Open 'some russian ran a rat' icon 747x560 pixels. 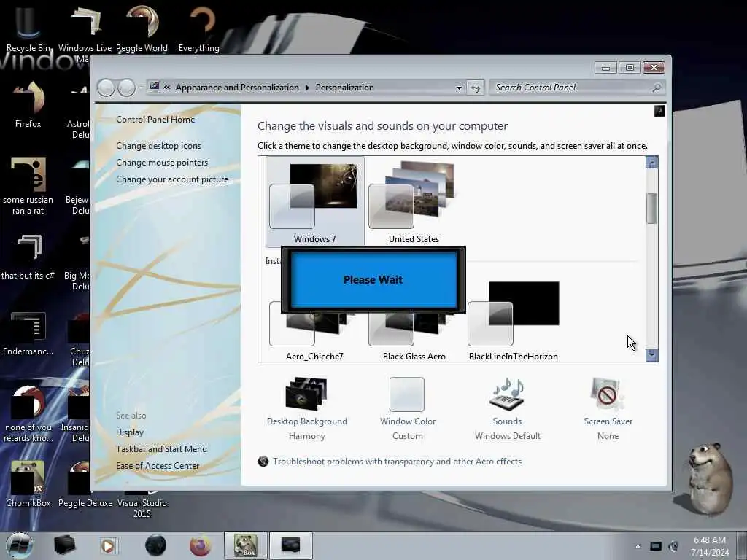click(28, 186)
